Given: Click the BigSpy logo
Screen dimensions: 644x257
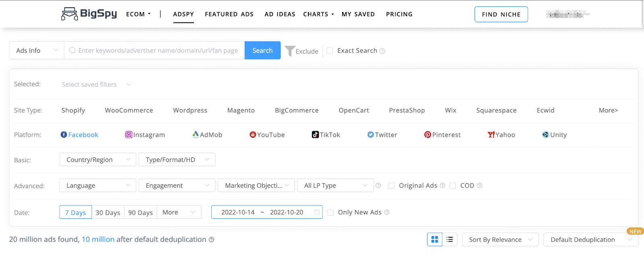Looking at the screenshot, I should (x=89, y=14).
